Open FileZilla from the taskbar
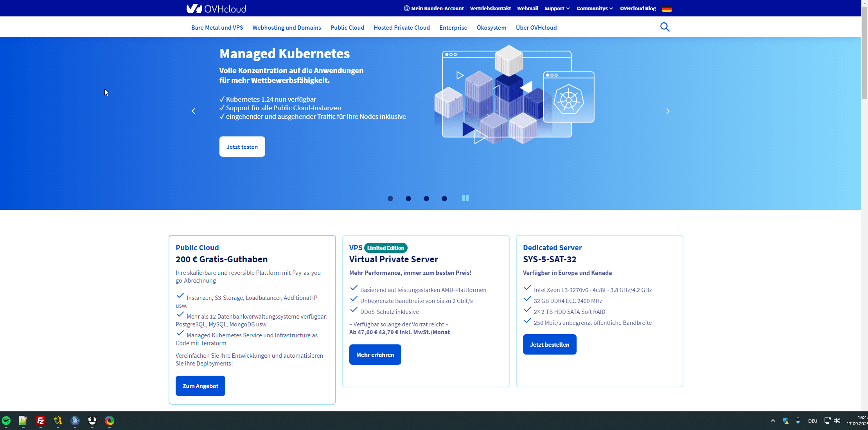 coord(40,421)
